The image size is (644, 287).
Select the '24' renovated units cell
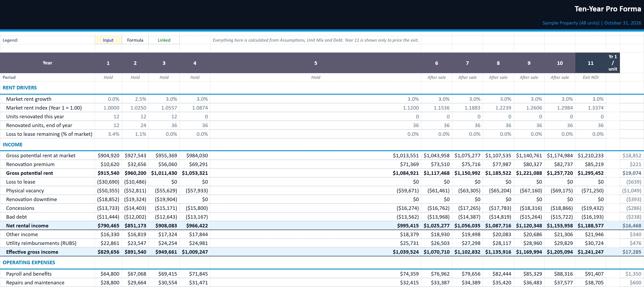[x=135, y=125]
